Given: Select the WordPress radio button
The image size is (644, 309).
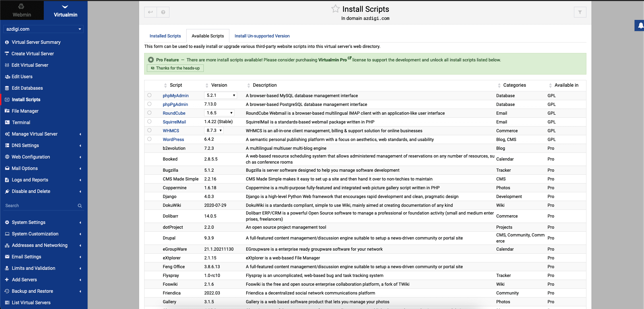Looking at the screenshot, I should pyautogui.click(x=149, y=139).
